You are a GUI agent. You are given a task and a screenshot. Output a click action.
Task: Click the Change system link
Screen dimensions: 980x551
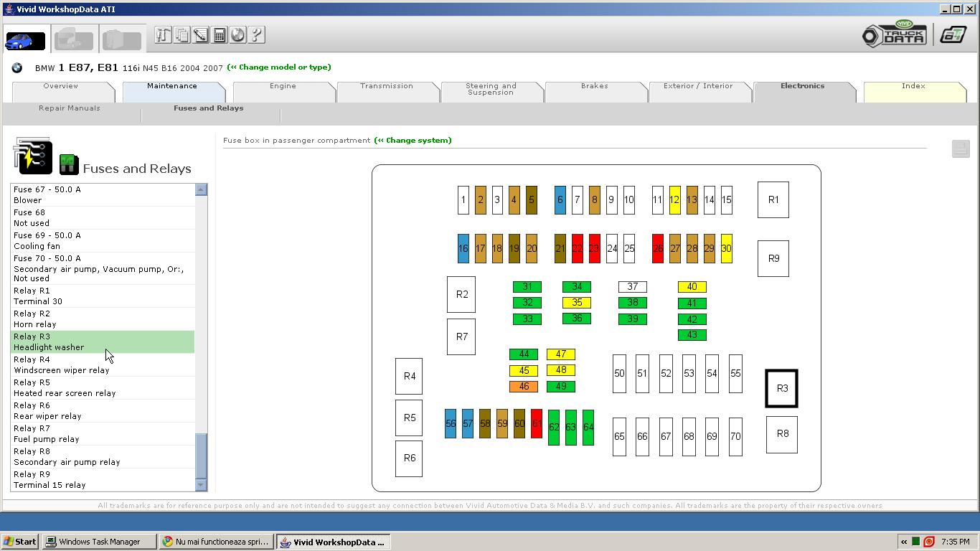413,141
